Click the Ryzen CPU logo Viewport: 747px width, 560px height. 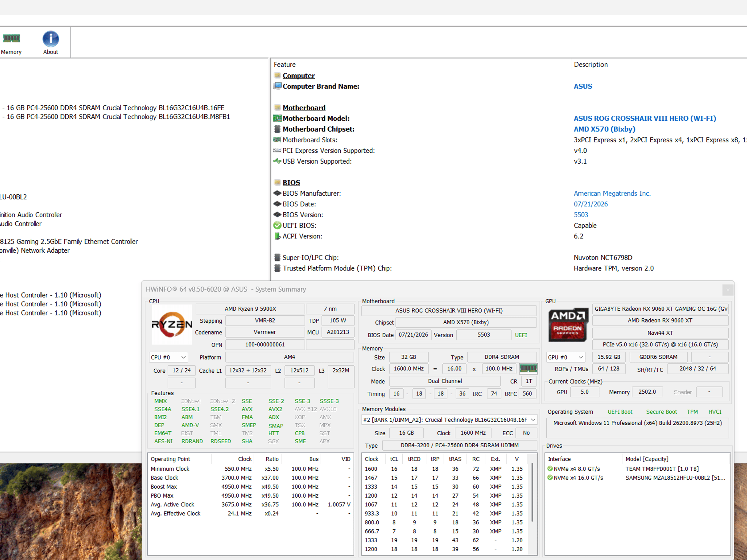(x=172, y=324)
